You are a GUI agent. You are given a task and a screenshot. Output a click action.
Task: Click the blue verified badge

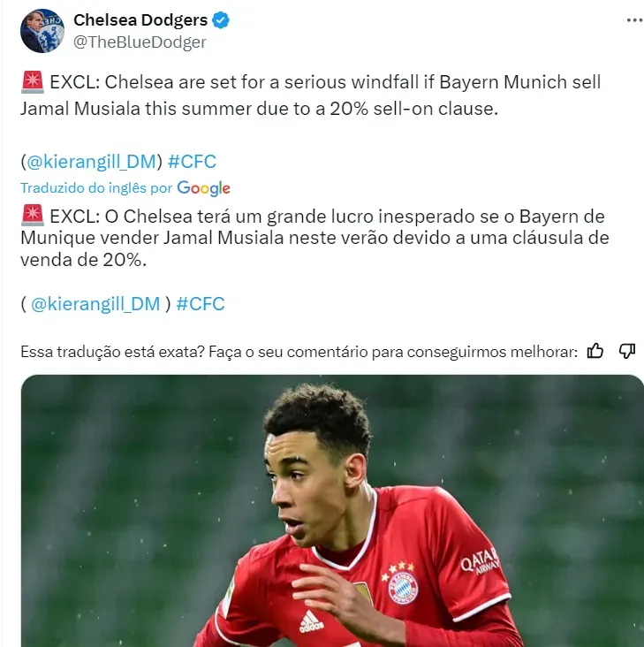pos(221,20)
